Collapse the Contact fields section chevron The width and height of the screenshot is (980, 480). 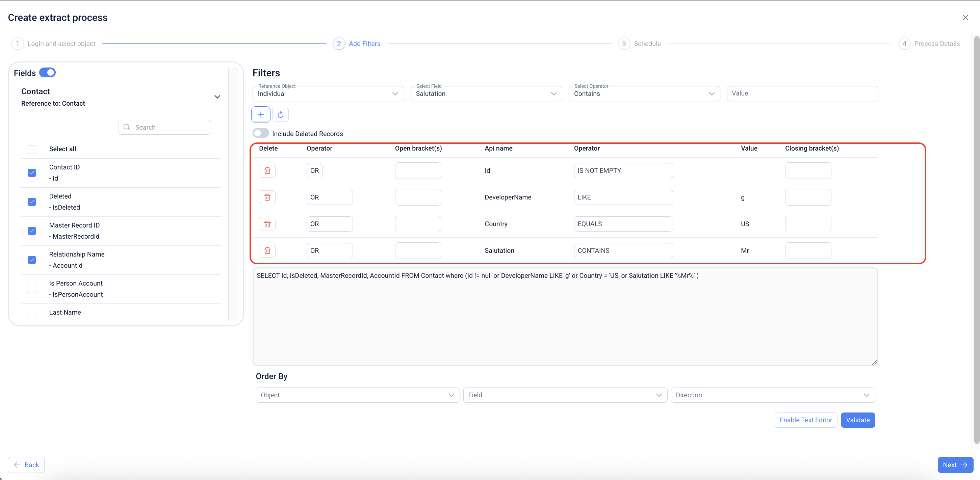pos(217,97)
